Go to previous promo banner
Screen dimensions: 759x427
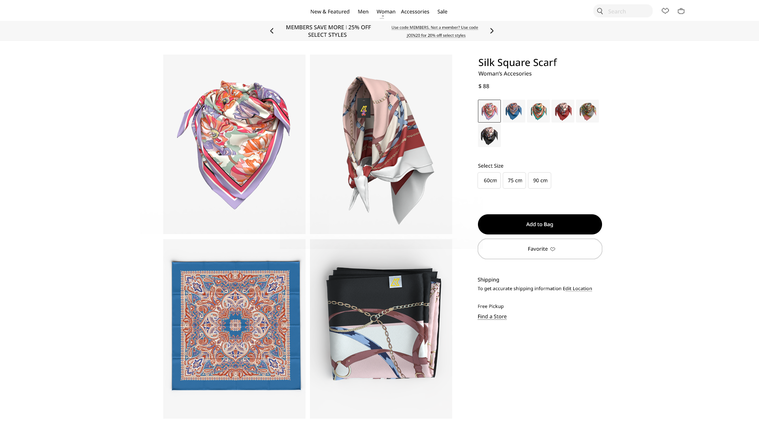tap(272, 31)
